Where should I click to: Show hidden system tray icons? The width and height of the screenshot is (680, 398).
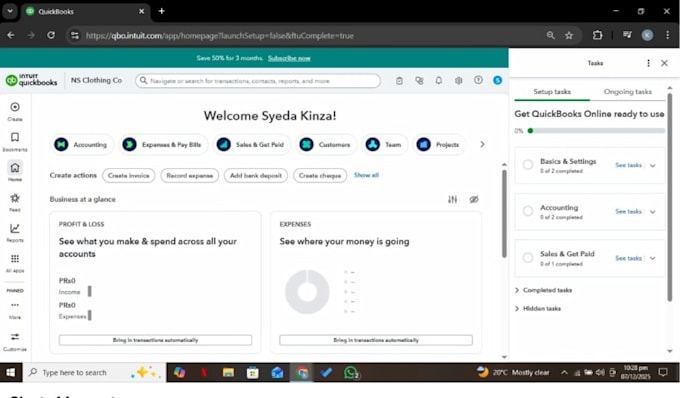(564, 372)
